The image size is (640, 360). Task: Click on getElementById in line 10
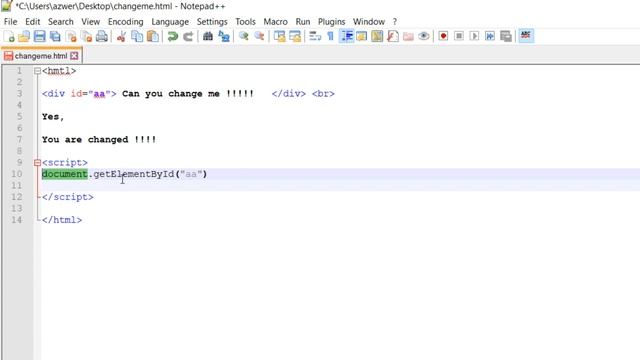(x=133, y=174)
